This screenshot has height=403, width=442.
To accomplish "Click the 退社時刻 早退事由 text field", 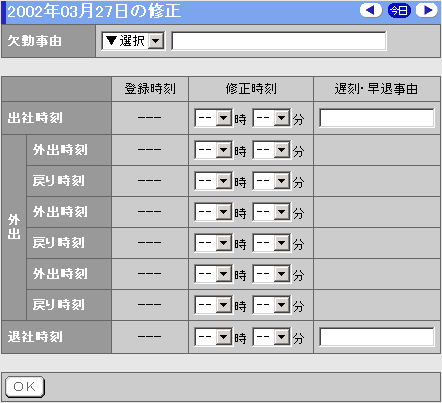I will [x=377, y=337].
